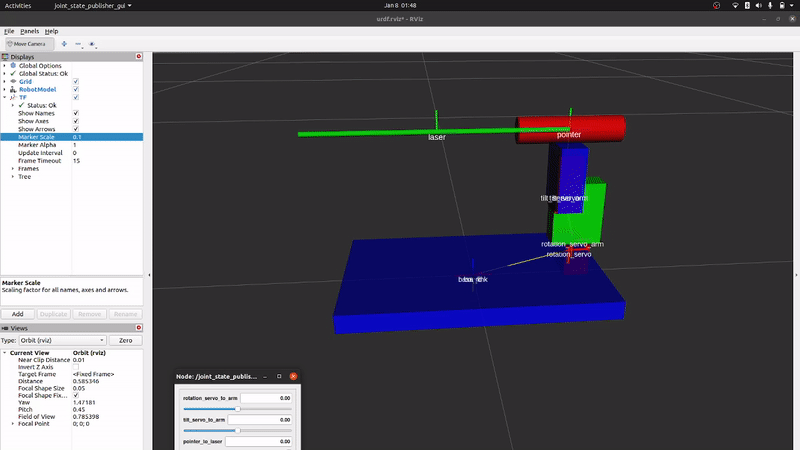800x450 pixels.
Task: Open the joint_state_publisher_gui app menu
Action: [x=93, y=6]
